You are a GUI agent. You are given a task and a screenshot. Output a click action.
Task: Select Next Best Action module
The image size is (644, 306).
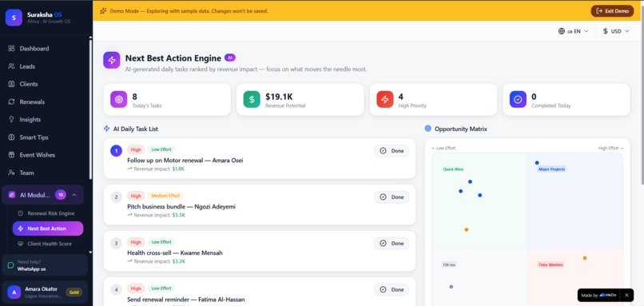tap(48, 229)
